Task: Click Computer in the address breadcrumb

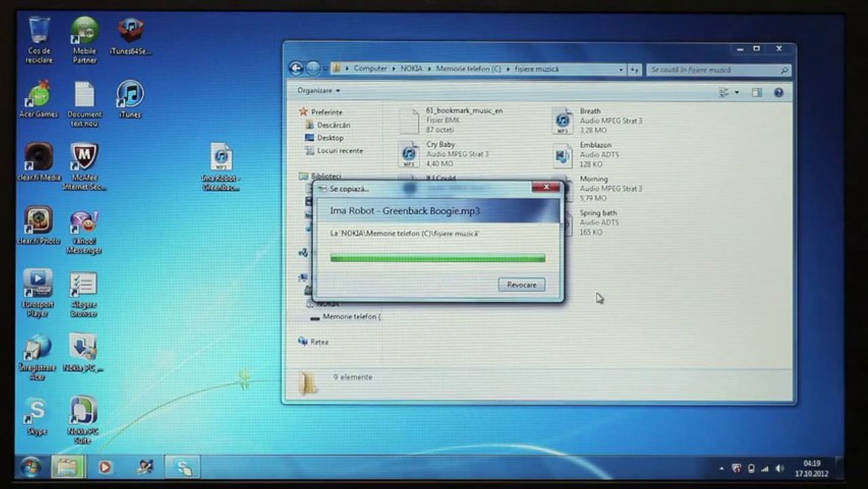Action: tap(371, 69)
